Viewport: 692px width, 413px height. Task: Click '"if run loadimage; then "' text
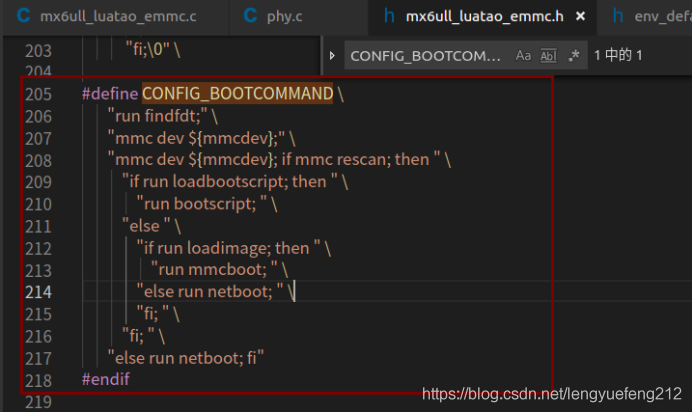coord(229,248)
